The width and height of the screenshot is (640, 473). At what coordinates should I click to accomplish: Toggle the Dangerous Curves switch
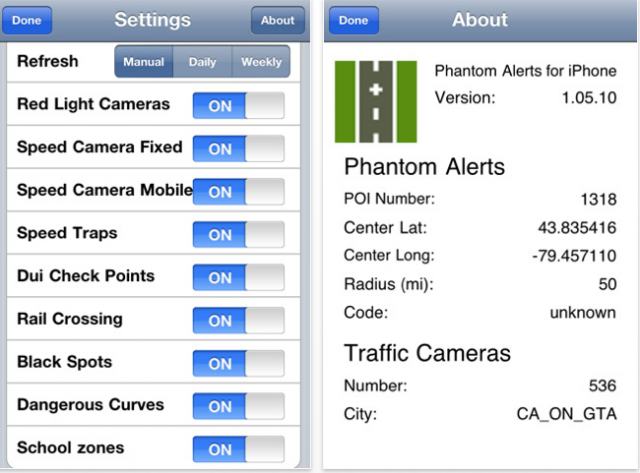(238, 406)
